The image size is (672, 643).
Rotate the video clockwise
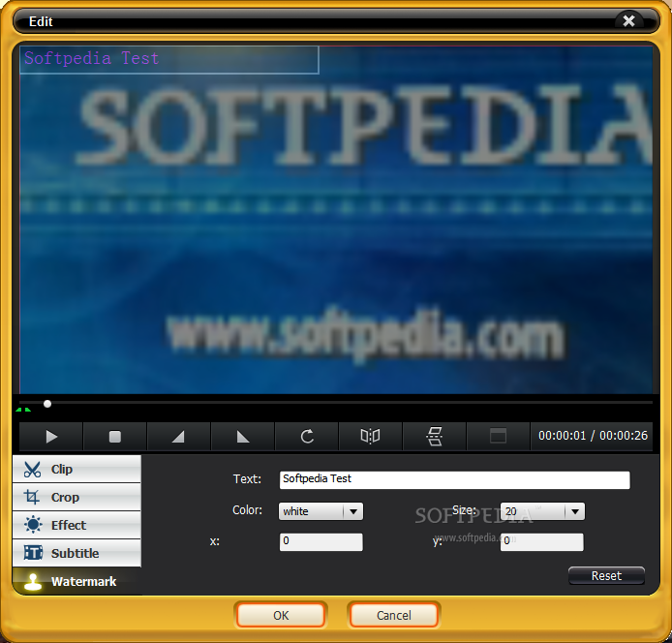307,437
